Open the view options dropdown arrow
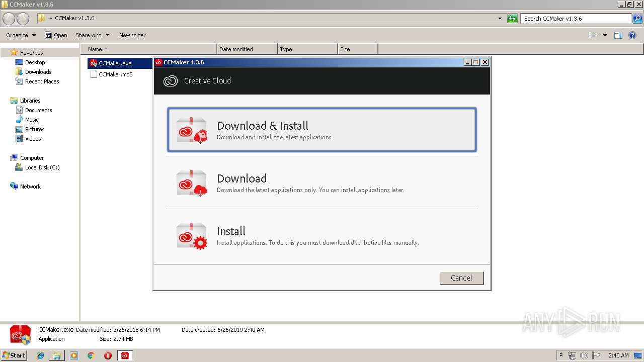 pos(605,35)
